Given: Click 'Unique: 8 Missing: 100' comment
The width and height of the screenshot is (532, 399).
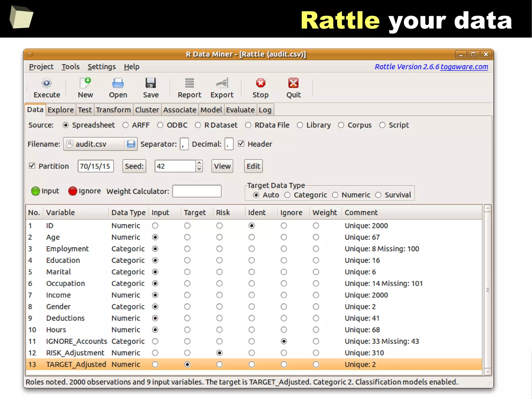Looking at the screenshot, I should tap(382, 249).
